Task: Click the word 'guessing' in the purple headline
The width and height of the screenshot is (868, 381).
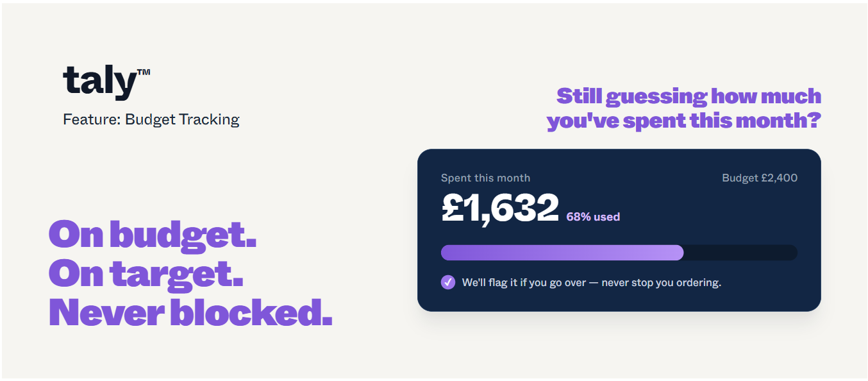Action: point(656,96)
